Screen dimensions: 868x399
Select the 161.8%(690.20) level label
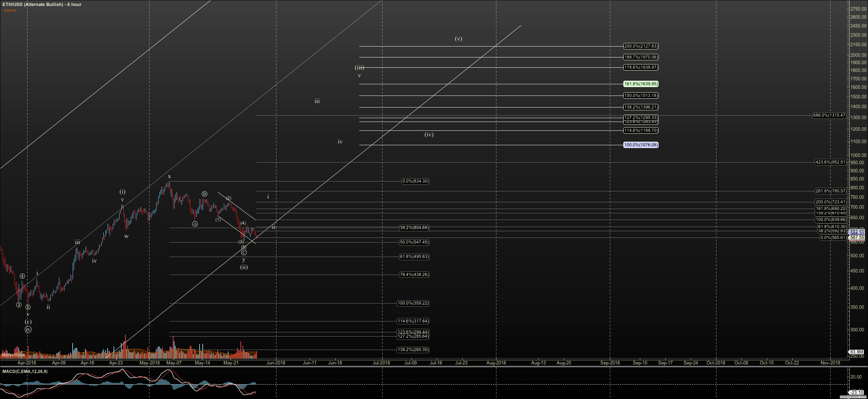pos(831,209)
